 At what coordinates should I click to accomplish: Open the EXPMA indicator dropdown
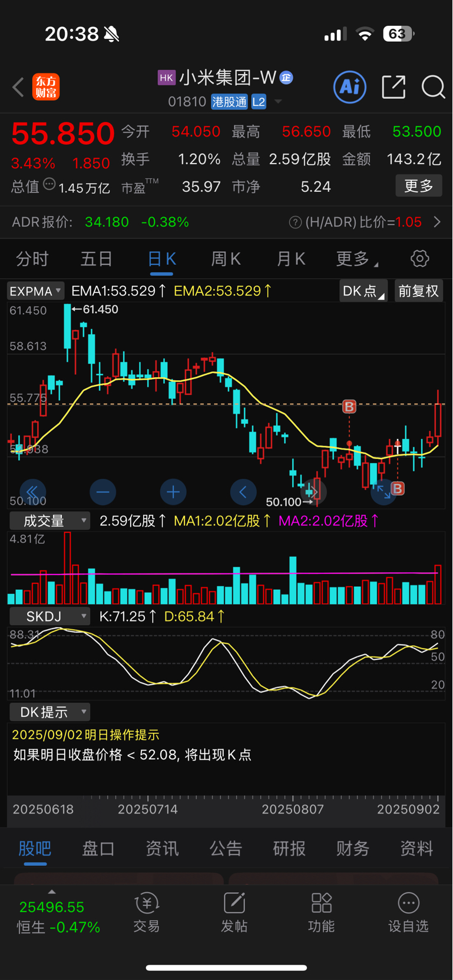[35, 291]
